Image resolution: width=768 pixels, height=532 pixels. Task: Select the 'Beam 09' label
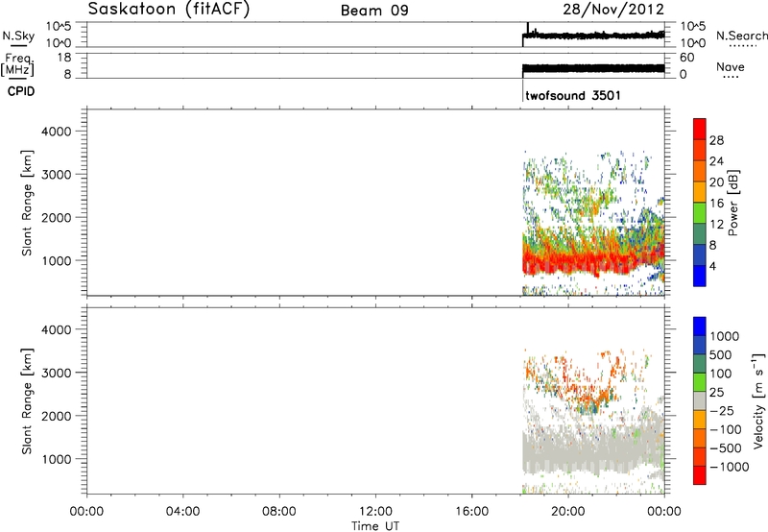(x=374, y=11)
